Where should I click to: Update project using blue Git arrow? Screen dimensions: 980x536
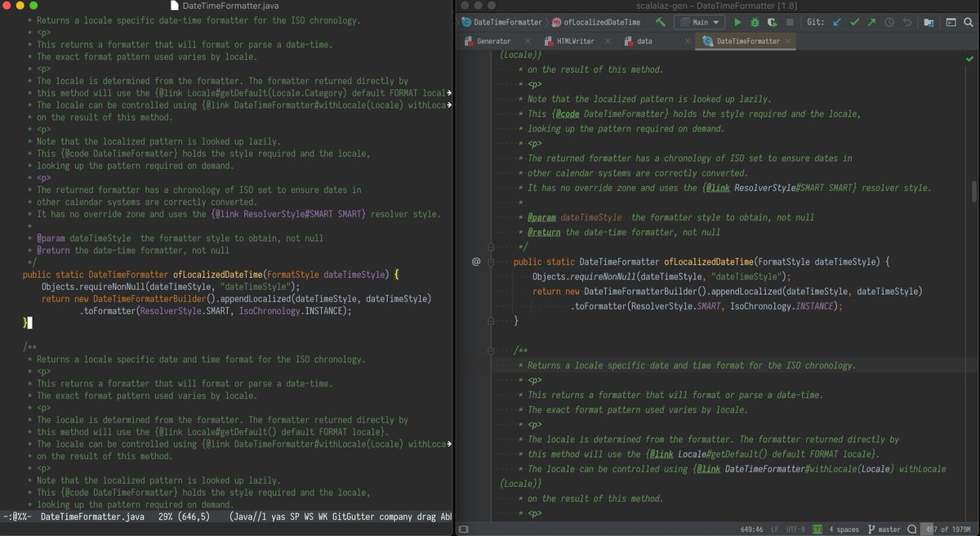(837, 23)
